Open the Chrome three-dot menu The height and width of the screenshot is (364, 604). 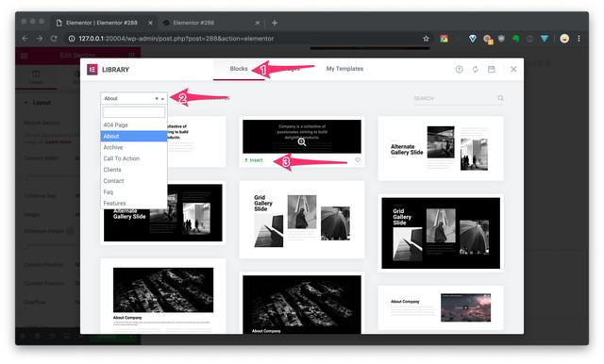point(579,39)
